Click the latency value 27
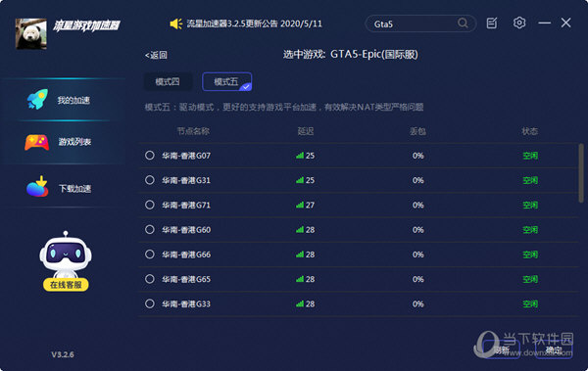 310,205
